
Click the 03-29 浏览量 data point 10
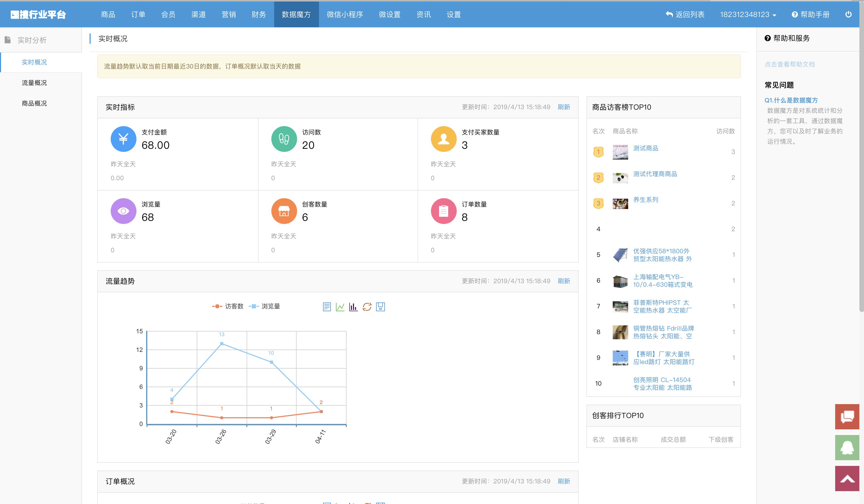pos(272,362)
